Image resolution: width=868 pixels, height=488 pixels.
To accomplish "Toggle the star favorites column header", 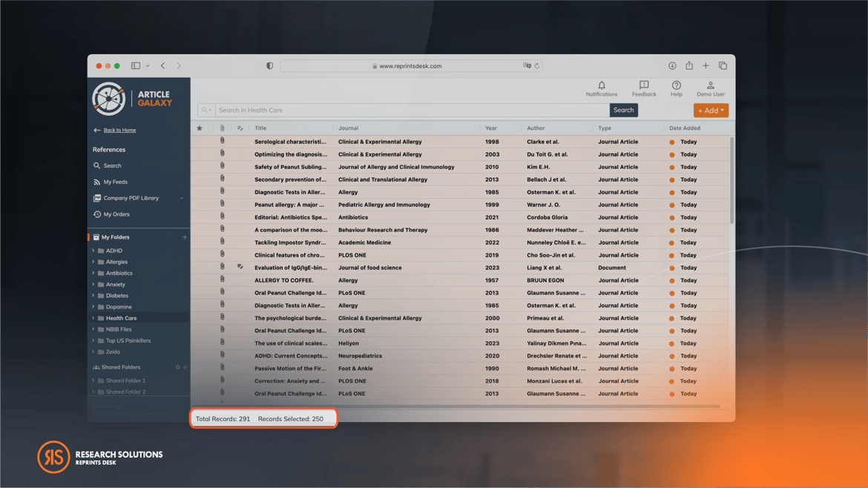I will (200, 128).
